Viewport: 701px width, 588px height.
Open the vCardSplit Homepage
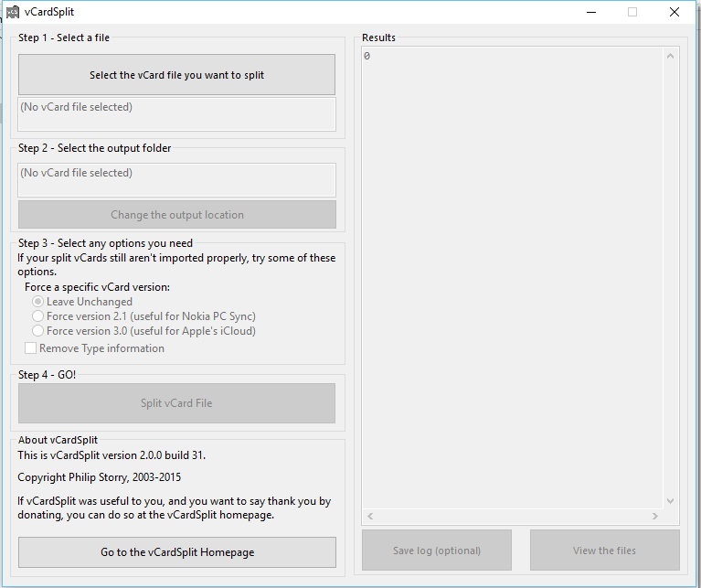[x=176, y=552]
